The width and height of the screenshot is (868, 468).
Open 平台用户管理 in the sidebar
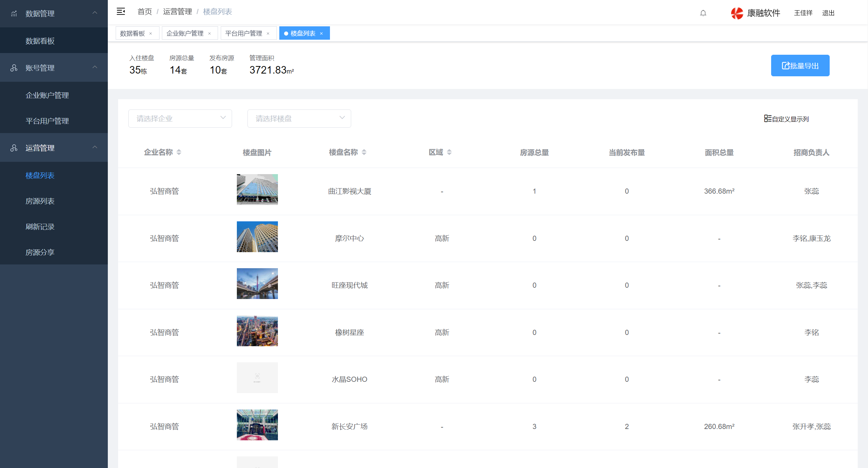(54, 121)
